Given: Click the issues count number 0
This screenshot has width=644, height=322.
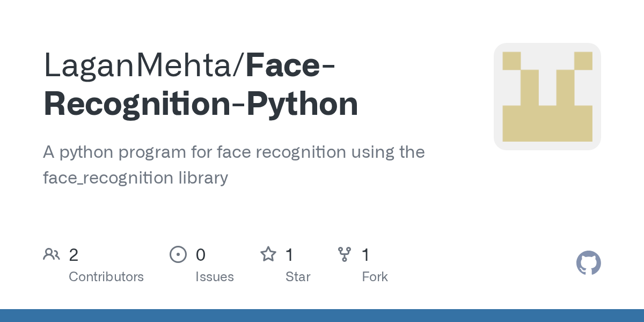Looking at the screenshot, I should [x=201, y=255].
